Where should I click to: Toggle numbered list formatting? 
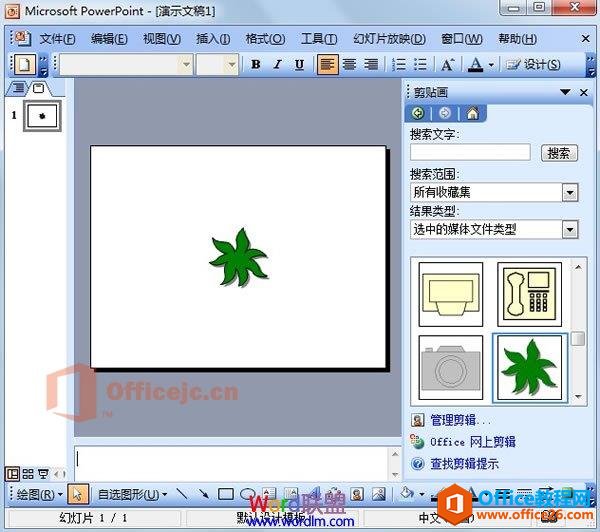[x=399, y=64]
